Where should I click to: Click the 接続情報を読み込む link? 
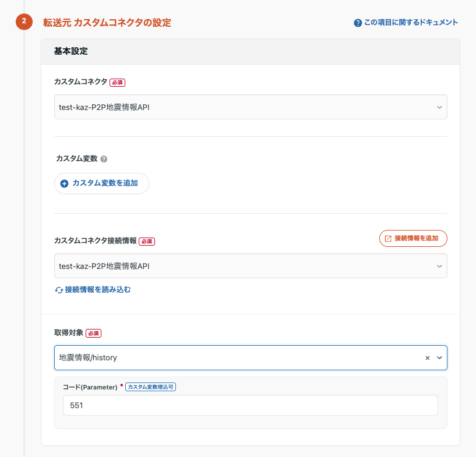(98, 289)
